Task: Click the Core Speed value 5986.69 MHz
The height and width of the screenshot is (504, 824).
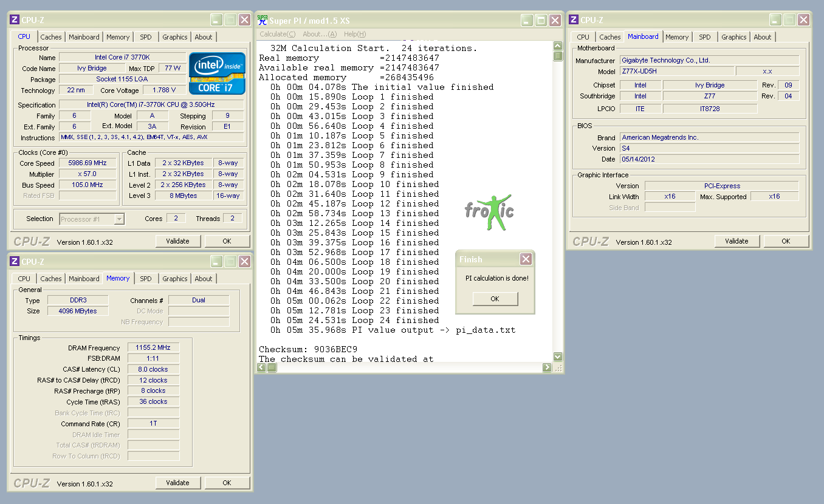Action: pos(89,163)
